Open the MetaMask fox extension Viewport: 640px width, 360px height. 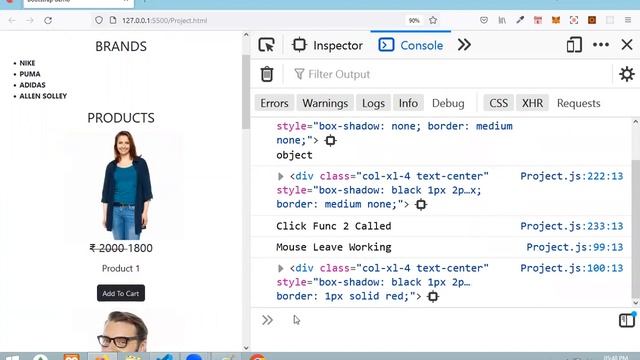pos(556,20)
